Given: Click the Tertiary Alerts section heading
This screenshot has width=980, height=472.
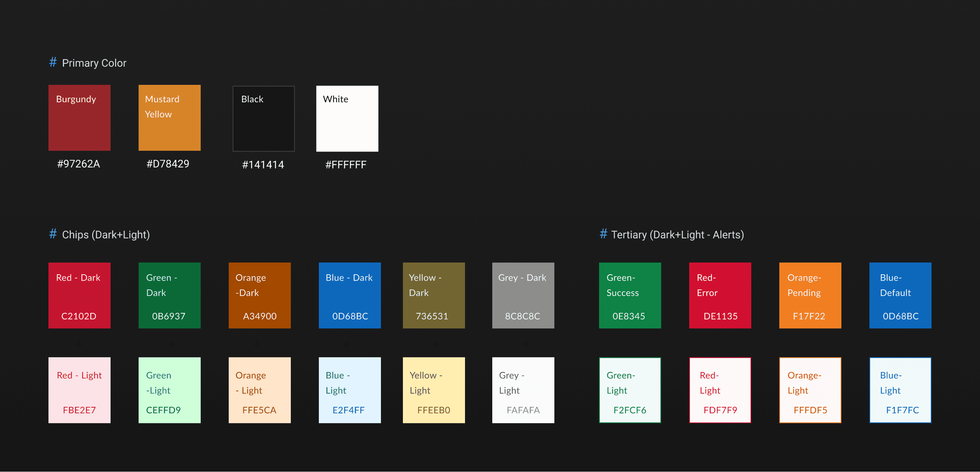Looking at the screenshot, I should (677, 235).
